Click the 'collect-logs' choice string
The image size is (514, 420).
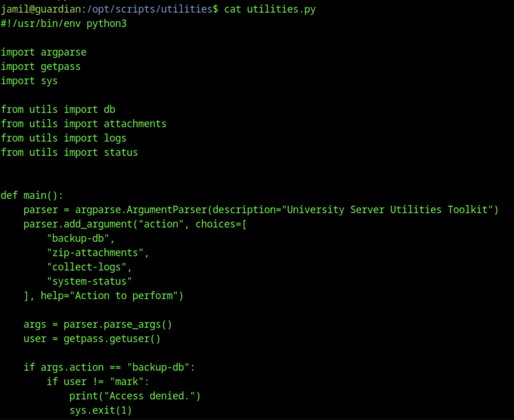click(x=89, y=267)
